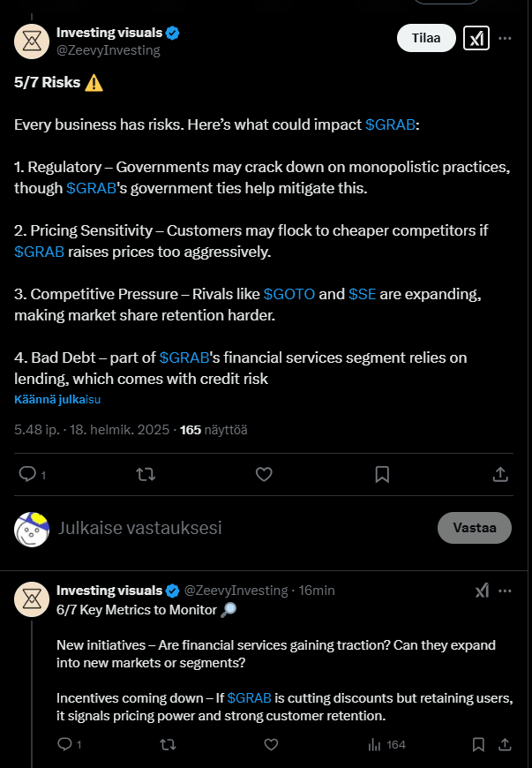This screenshot has height=768, width=532.
Task: Repost the 6/7 Key Metrics reply
Action: [168, 745]
